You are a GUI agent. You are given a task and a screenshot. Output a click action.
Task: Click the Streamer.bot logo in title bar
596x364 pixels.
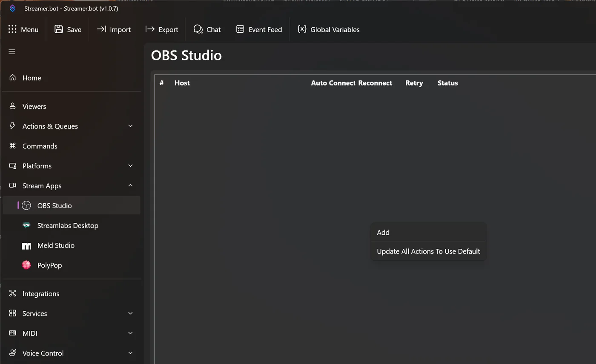click(12, 9)
